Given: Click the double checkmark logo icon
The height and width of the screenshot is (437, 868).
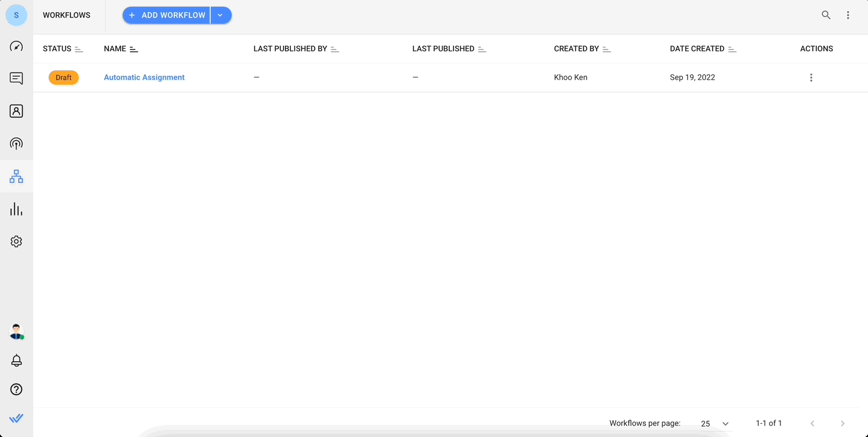Looking at the screenshot, I should click(16, 418).
